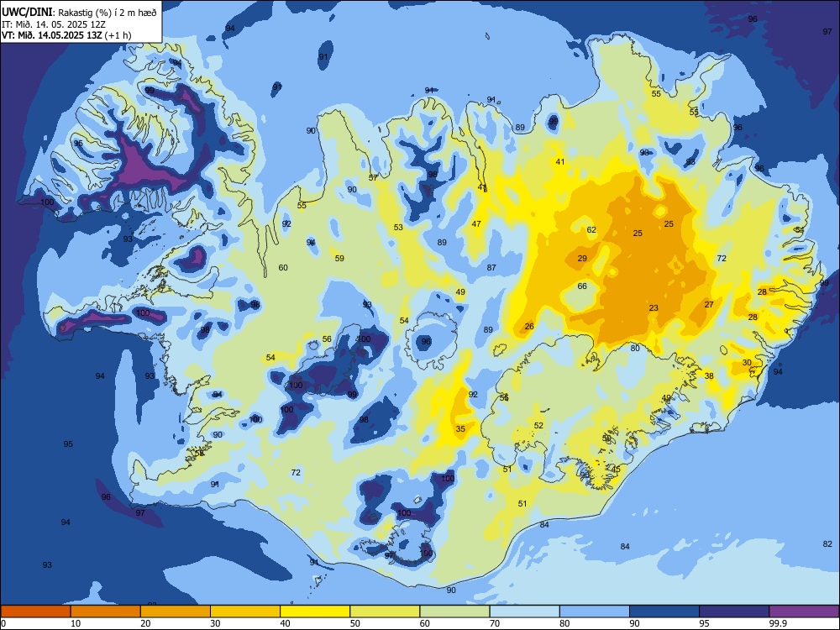840x630 pixels.
Task: Click the 10–20 orange legend swatch
Action: coord(106,612)
